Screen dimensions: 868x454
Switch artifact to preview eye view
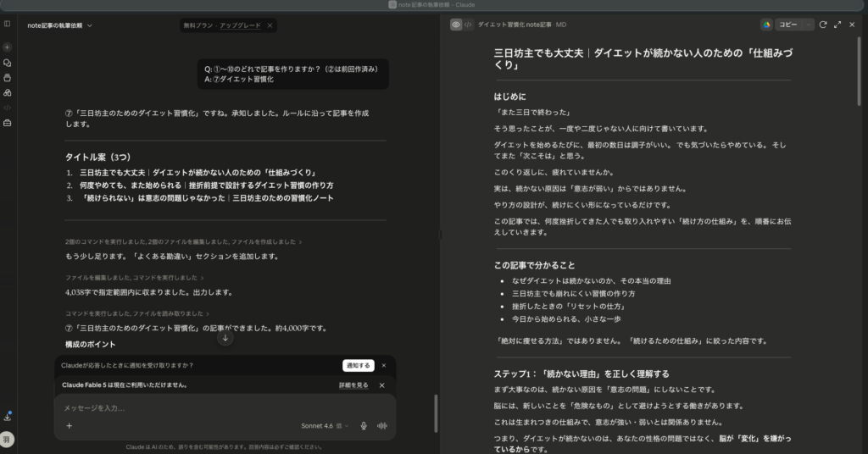[455, 25]
